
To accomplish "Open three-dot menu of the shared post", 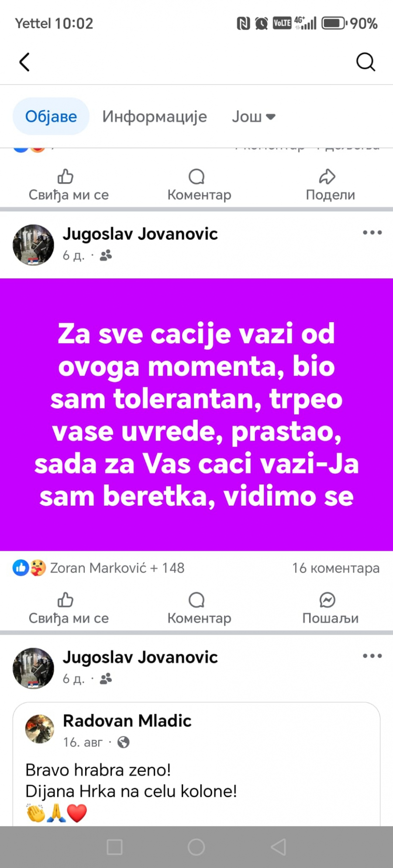I will click(x=372, y=656).
